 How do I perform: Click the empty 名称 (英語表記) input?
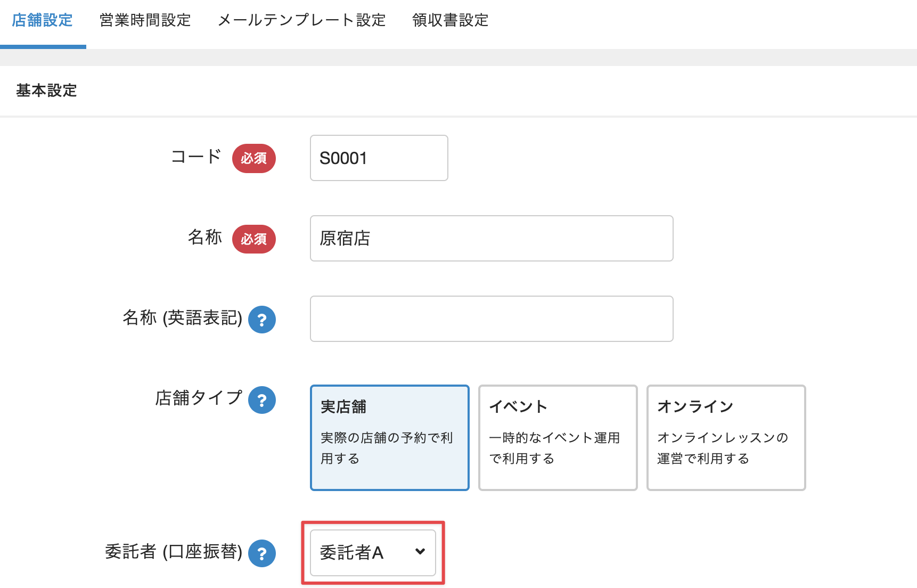click(491, 319)
